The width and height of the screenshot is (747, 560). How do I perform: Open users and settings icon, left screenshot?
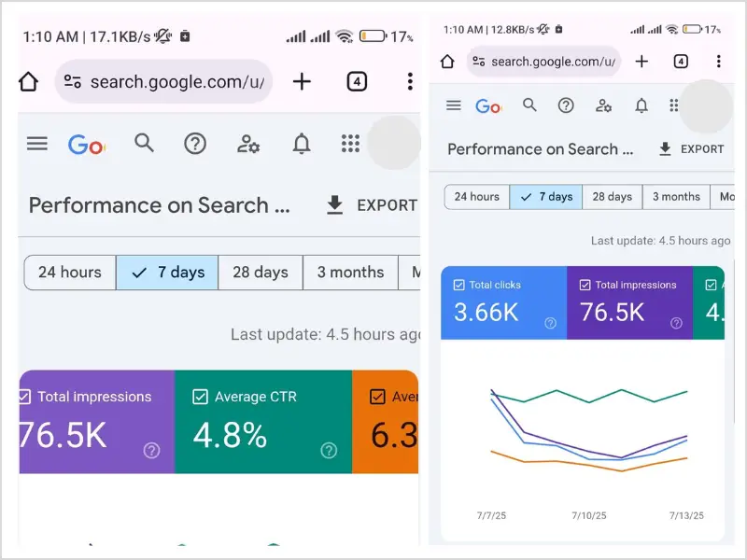248,144
